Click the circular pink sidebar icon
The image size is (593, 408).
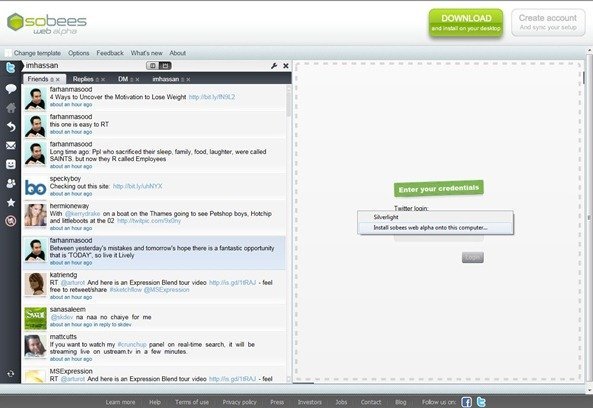11,221
